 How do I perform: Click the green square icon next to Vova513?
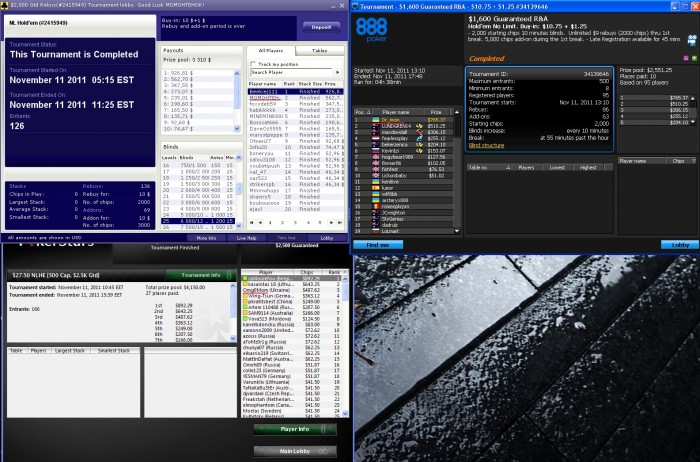point(245,319)
